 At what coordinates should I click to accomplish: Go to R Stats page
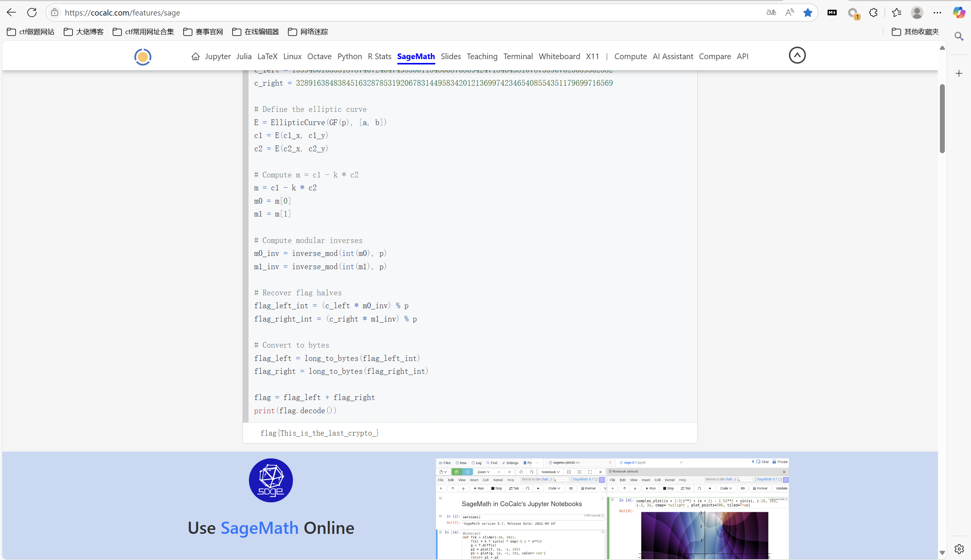379,56
